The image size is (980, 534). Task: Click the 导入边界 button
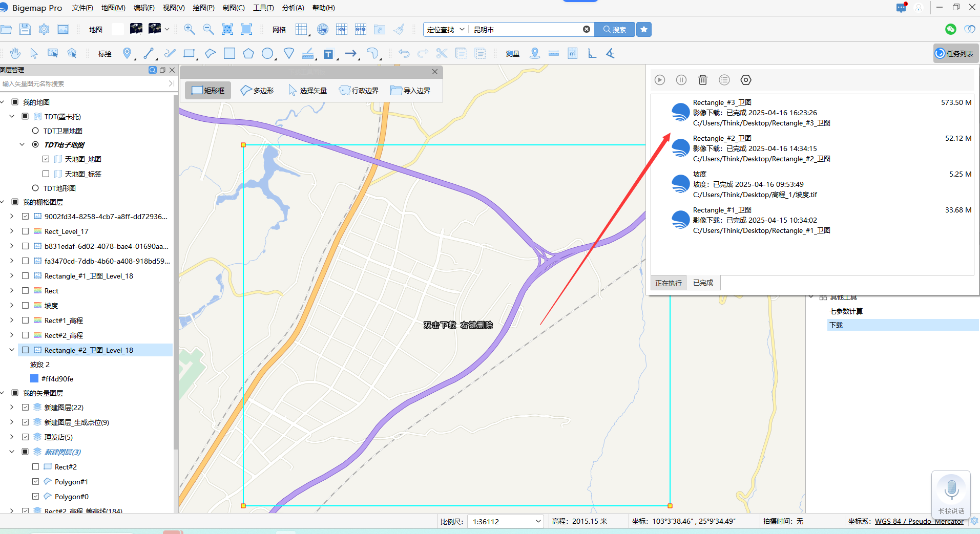pos(410,90)
